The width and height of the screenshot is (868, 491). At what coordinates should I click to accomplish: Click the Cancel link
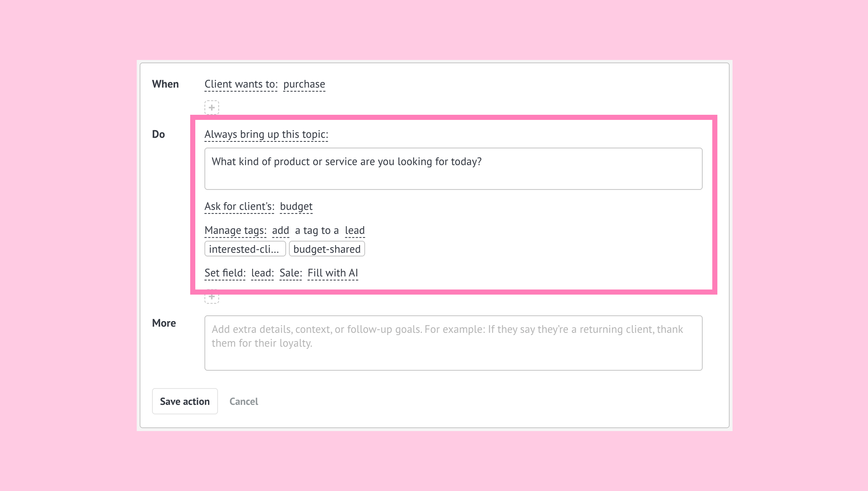tap(244, 401)
